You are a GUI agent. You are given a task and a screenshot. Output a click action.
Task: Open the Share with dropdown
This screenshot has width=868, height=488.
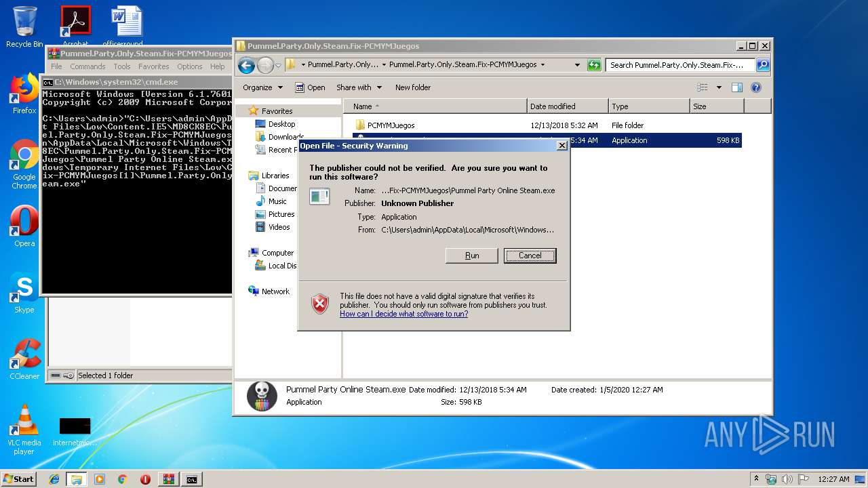click(359, 87)
